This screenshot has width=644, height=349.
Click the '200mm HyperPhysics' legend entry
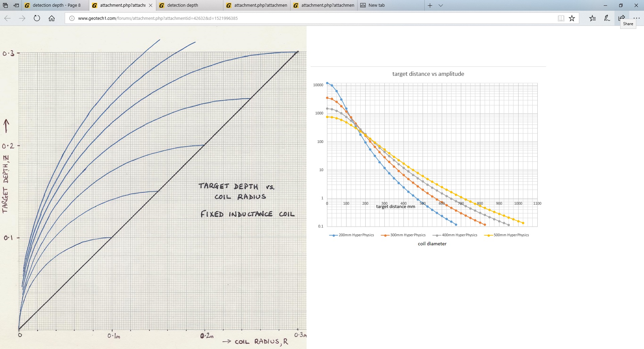coord(352,235)
